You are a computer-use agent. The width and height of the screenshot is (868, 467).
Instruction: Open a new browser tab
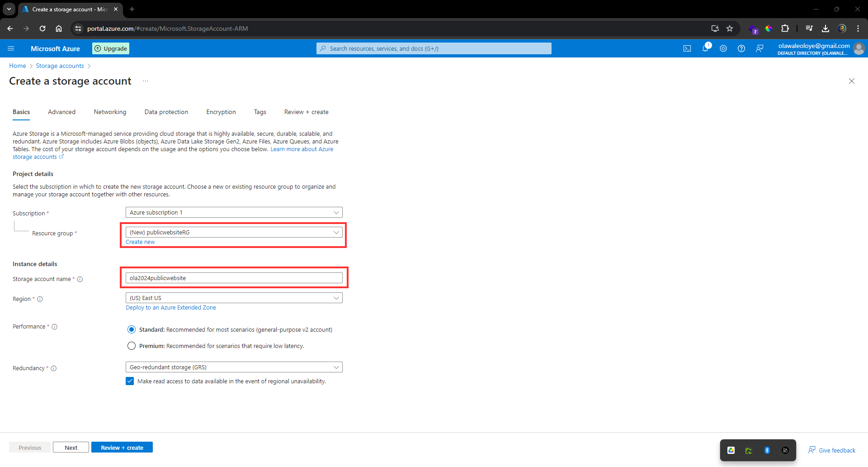tap(132, 9)
